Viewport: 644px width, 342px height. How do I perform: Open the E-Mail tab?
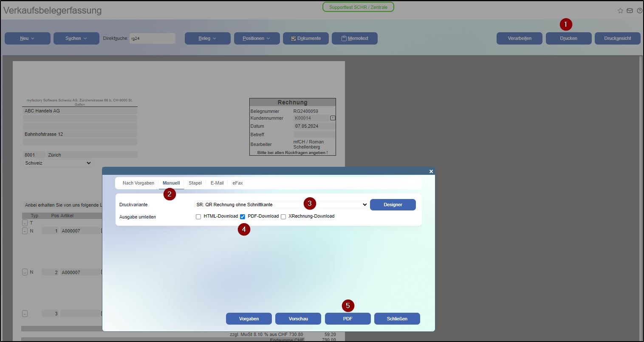coord(217,183)
